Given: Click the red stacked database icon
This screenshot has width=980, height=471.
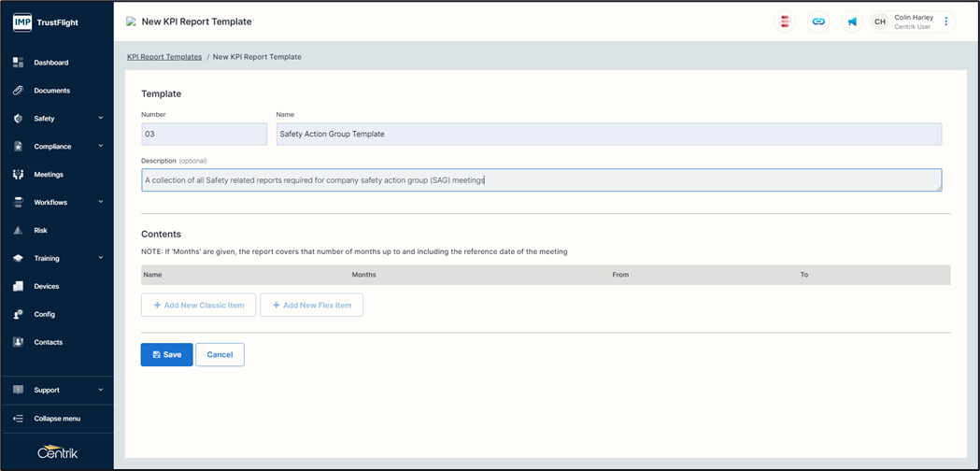Looking at the screenshot, I should pos(785,21).
